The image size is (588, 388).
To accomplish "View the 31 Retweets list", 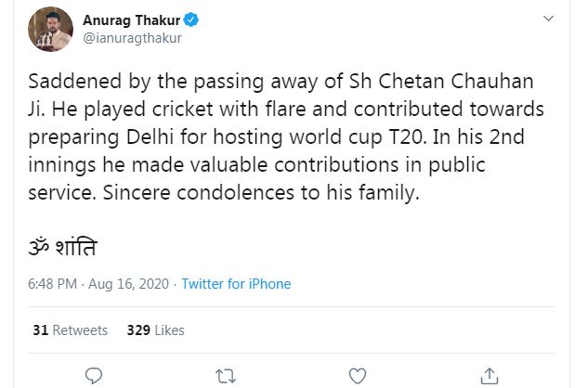I will click(x=70, y=330).
